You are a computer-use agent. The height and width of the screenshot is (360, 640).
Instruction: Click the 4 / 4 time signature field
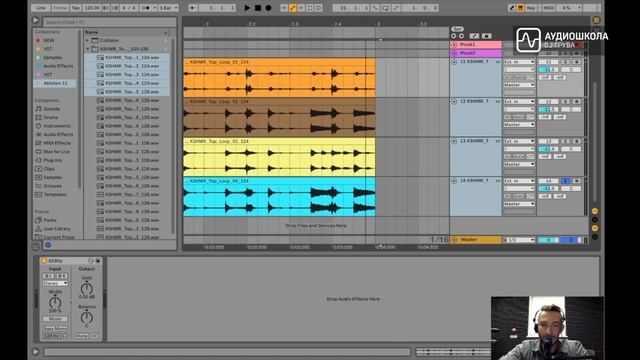tap(129, 8)
